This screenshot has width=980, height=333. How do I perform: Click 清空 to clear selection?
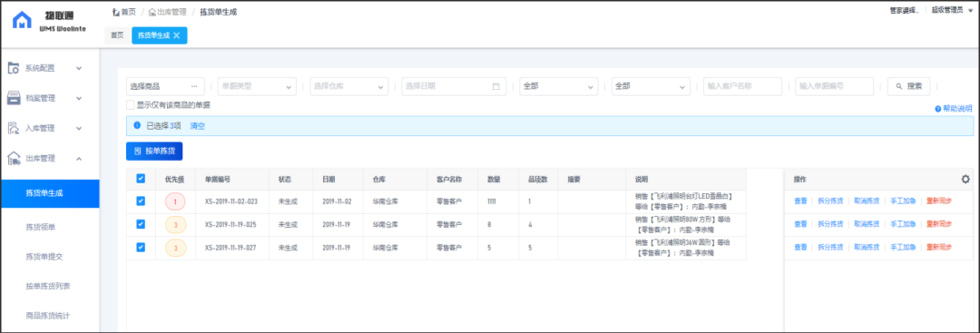(198, 125)
